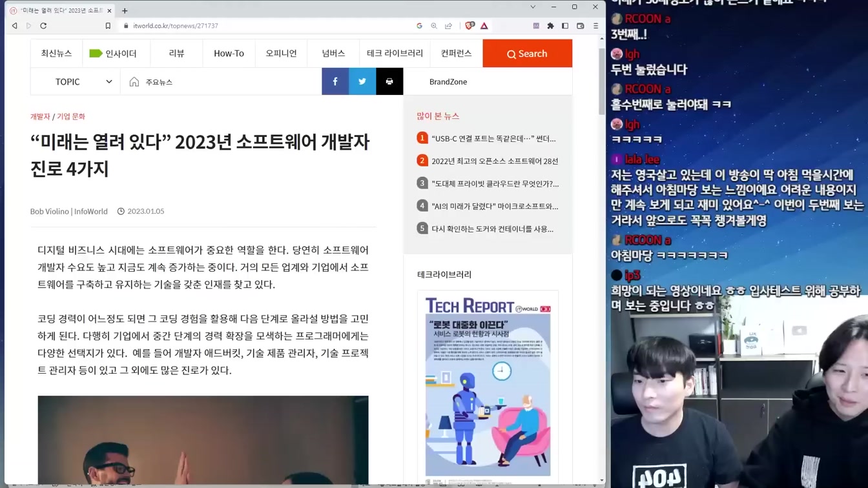
Task: Open the Brave wallet icon
Action: point(580,26)
